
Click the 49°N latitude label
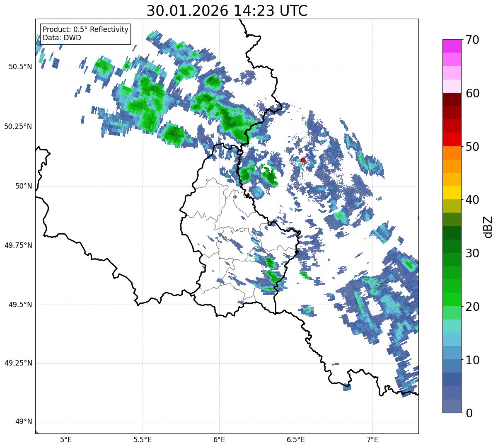pyautogui.click(x=24, y=422)
